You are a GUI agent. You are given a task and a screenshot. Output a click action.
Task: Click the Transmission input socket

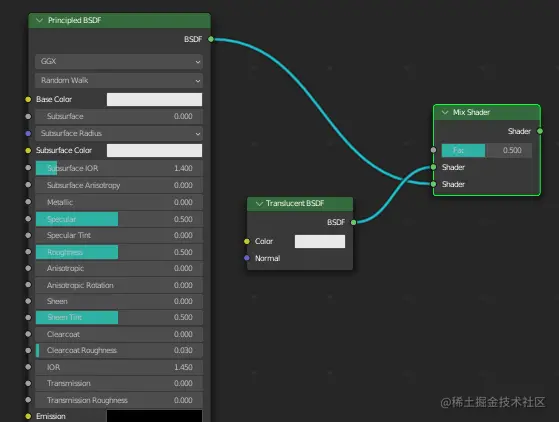click(x=28, y=383)
